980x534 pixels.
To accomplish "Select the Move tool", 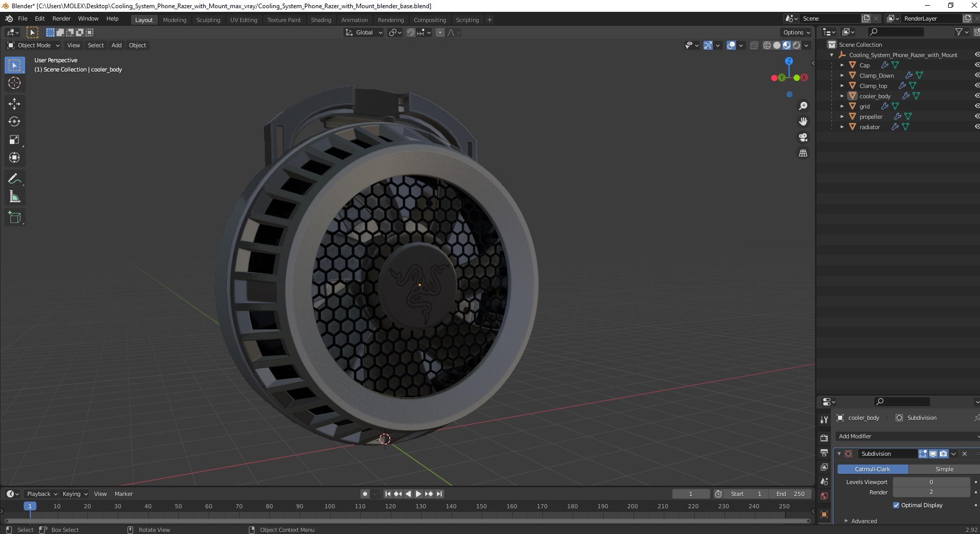I will pyautogui.click(x=14, y=104).
